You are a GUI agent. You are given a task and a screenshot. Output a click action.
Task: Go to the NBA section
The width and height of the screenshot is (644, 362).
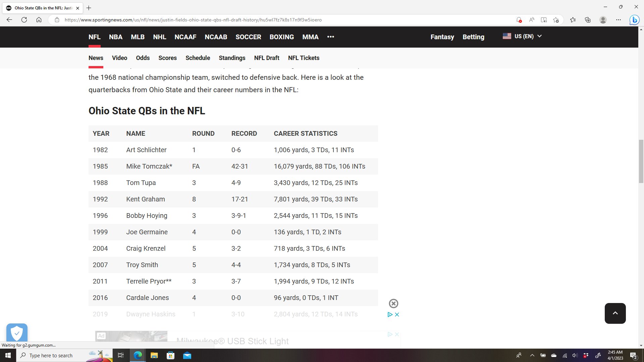click(x=116, y=37)
